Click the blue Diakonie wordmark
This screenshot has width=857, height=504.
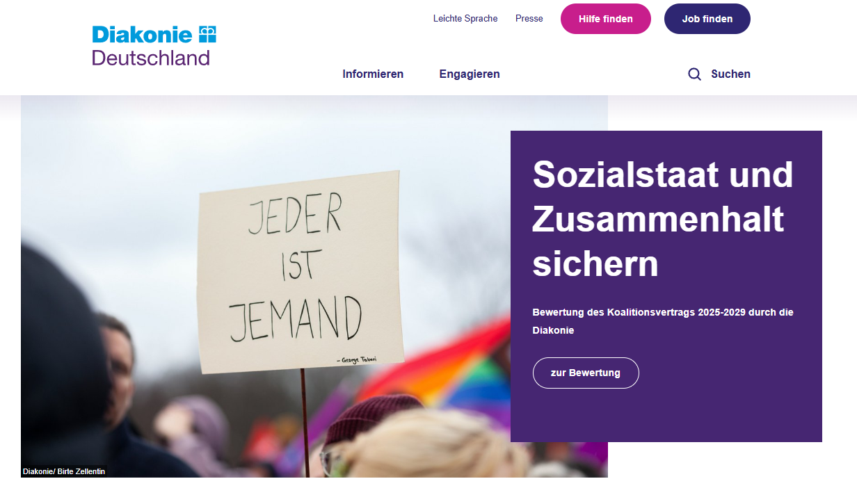(143, 34)
